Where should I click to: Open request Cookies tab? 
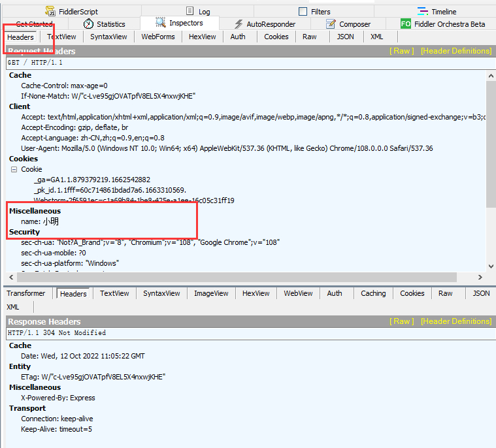coord(276,37)
